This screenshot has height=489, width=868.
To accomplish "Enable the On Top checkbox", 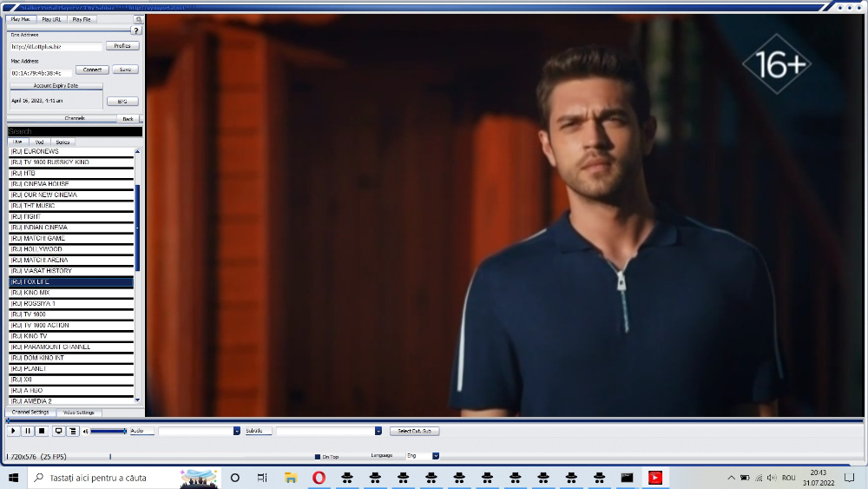I will click(318, 457).
